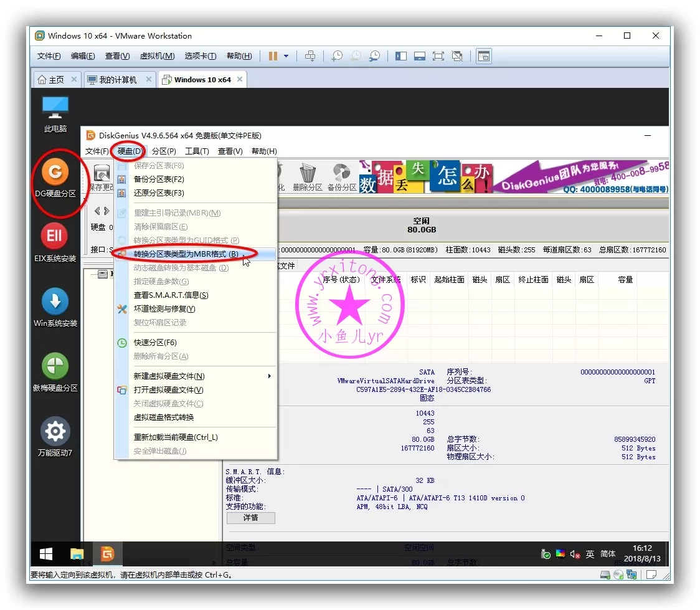Enter VMware full screen mode

click(438, 56)
